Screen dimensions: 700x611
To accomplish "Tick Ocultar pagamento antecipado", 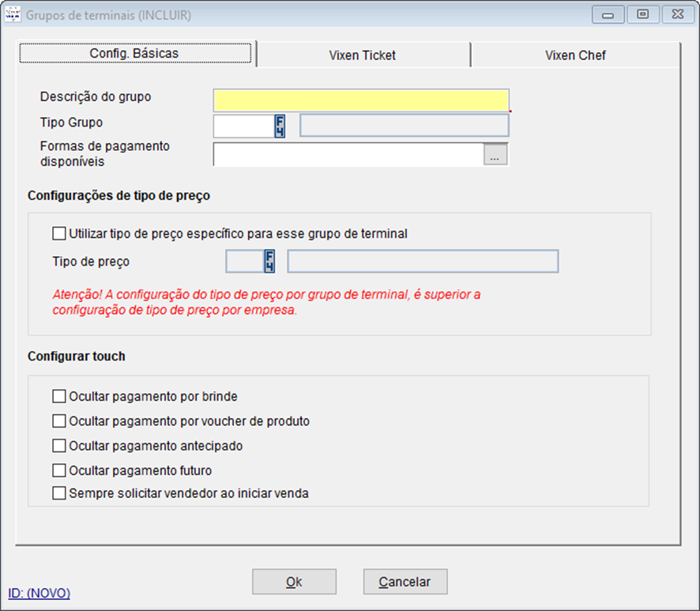I will pyautogui.click(x=59, y=446).
